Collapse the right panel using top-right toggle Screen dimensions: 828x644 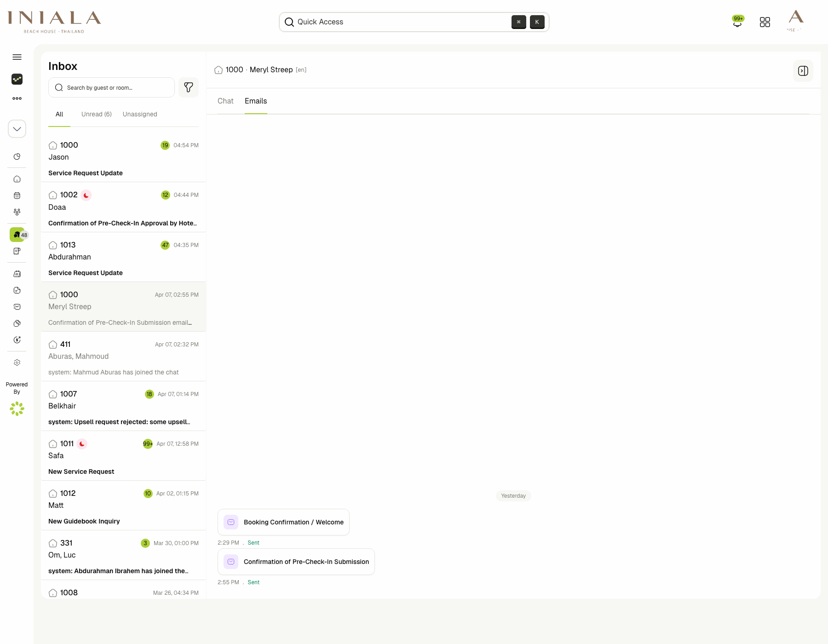tap(803, 71)
